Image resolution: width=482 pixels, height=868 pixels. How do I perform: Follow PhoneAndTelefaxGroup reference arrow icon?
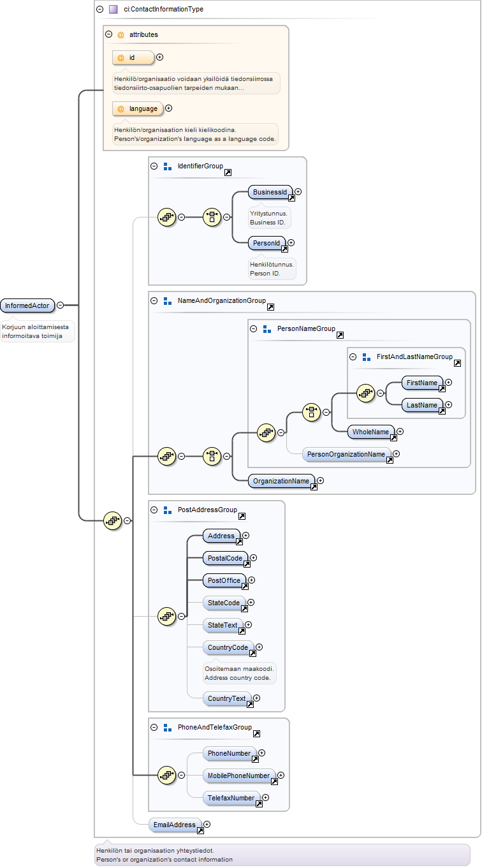(x=256, y=733)
